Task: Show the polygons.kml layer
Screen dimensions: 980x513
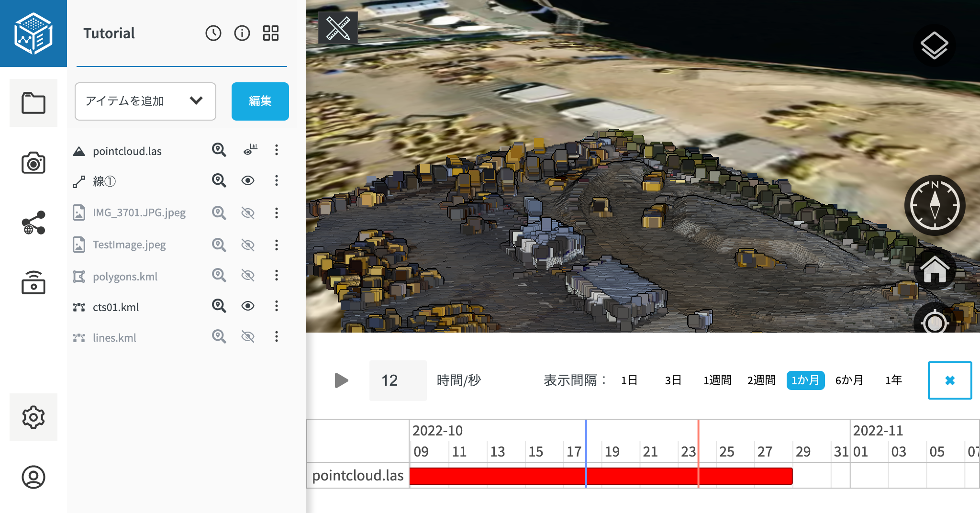Action: point(248,276)
